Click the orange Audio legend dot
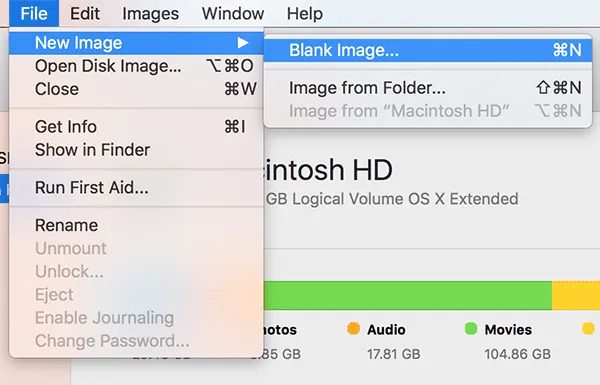600x385 pixels. click(353, 329)
